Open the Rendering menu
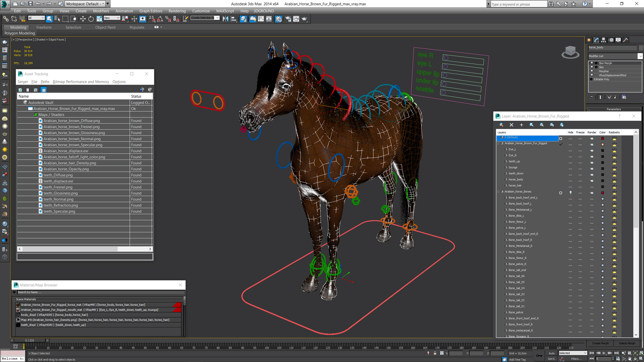 click(x=177, y=11)
